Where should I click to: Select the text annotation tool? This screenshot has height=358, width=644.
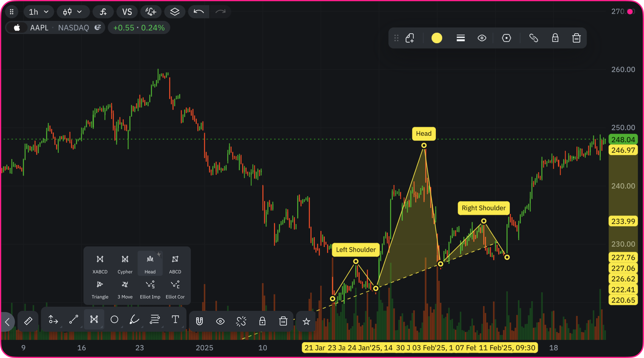click(x=175, y=320)
